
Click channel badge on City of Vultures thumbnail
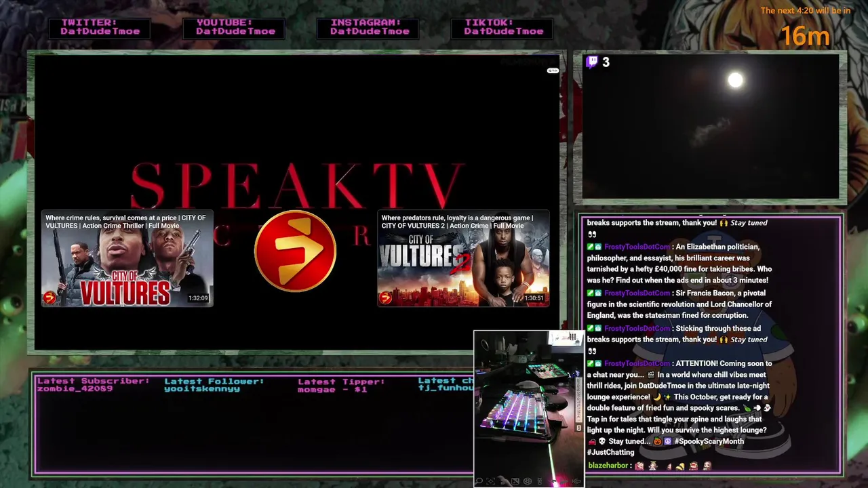[x=50, y=298]
